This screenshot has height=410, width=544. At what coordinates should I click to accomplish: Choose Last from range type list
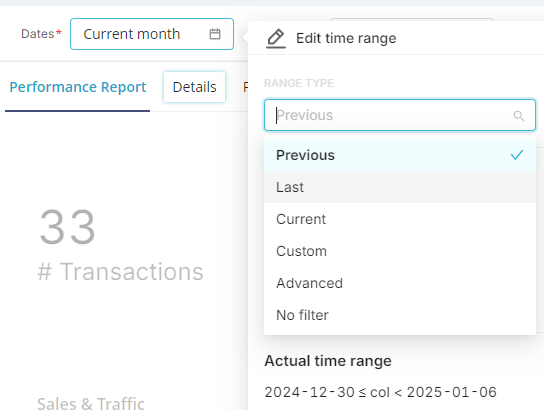coord(400,187)
